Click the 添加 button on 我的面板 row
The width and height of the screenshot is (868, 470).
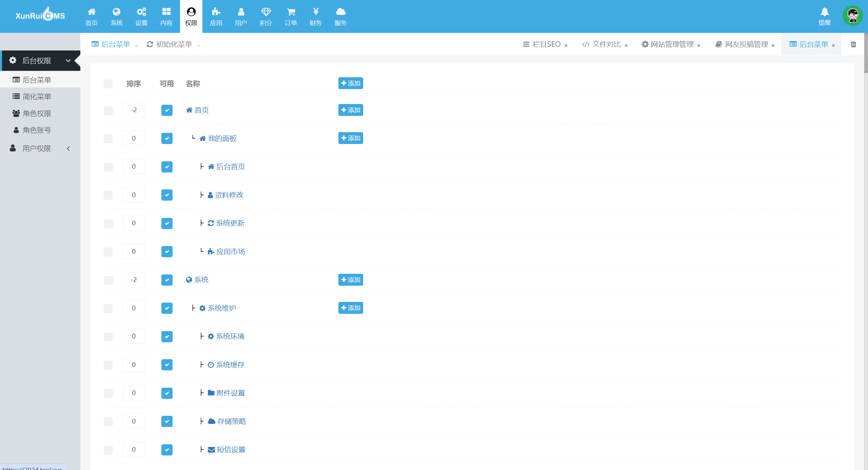(351, 138)
